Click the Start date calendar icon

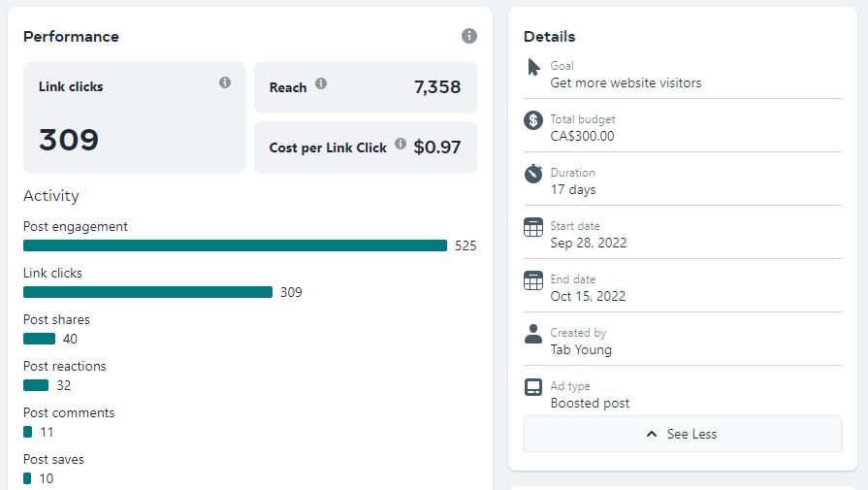coord(533,227)
